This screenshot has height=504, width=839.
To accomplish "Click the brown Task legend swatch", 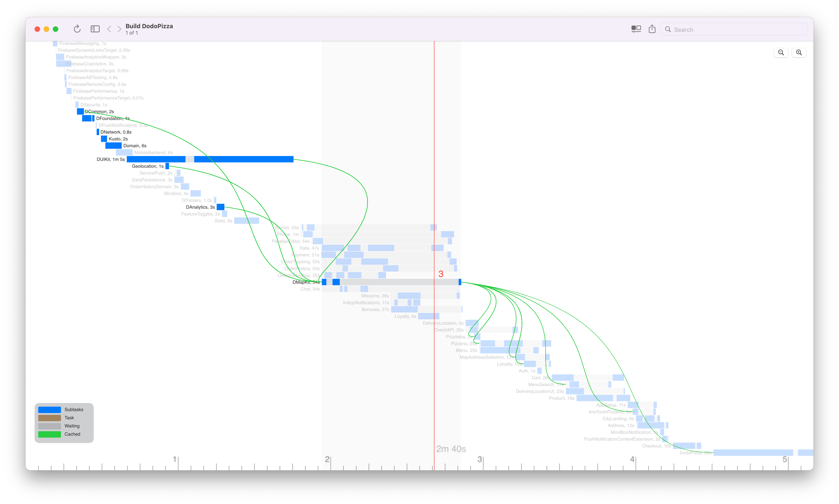I will 50,418.
